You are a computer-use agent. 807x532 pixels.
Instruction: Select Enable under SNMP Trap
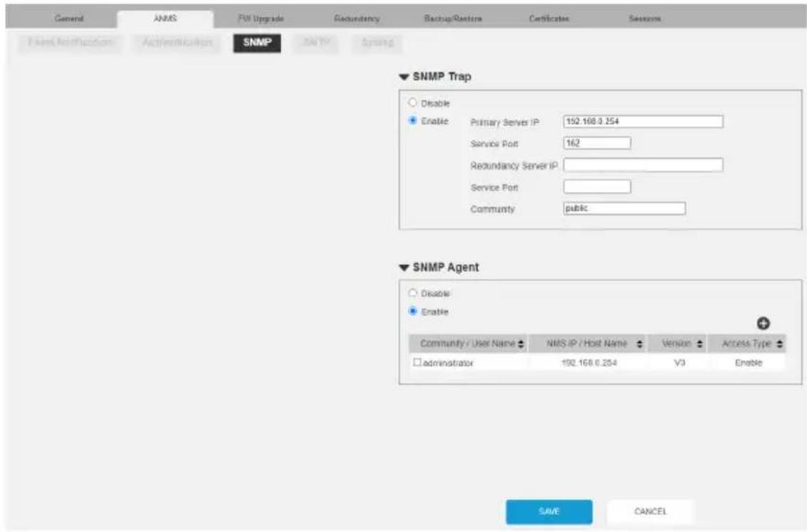coord(413,121)
